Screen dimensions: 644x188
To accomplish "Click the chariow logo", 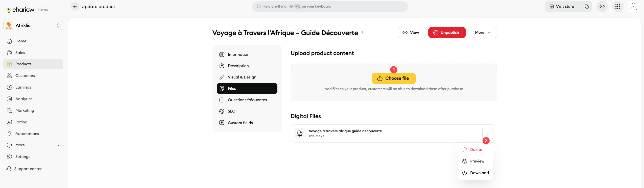I will point(20,10).
